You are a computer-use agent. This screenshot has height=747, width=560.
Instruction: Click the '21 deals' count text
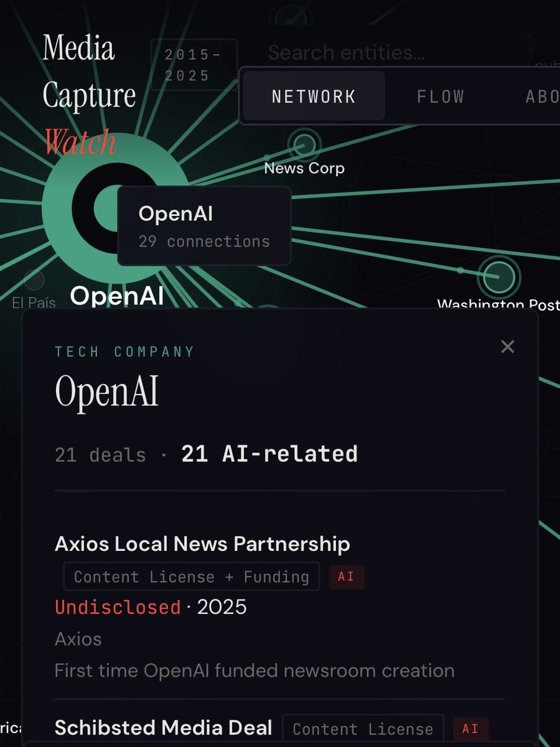click(100, 455)
